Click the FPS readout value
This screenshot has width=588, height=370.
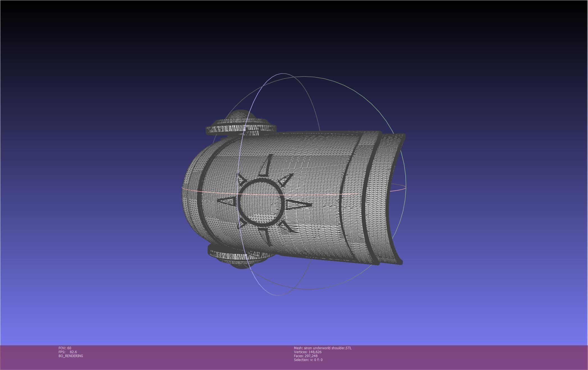click(73, 352)
